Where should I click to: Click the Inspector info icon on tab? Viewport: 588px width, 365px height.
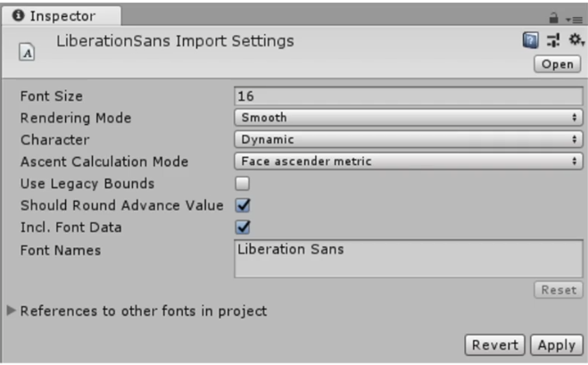(16, 16)
